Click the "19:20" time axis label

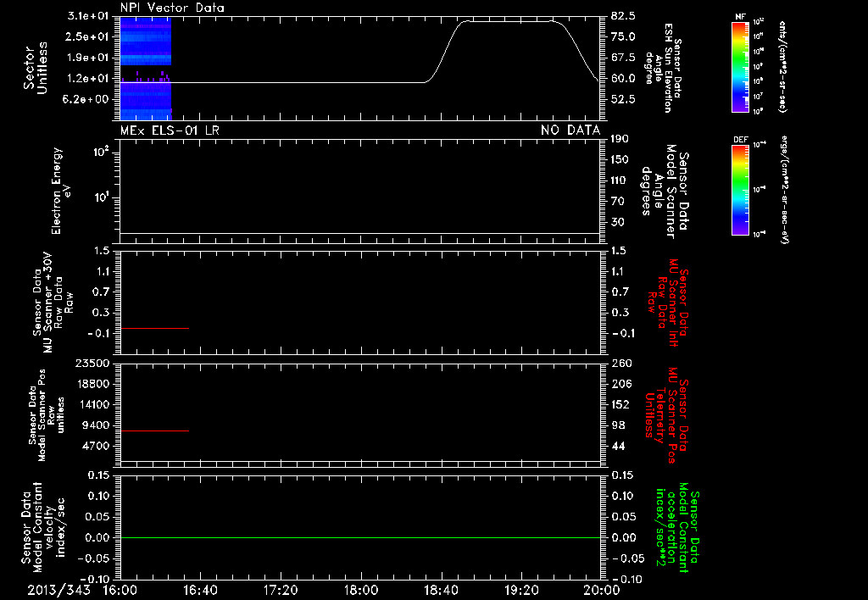pyautogui.click(x=521, y=590)
